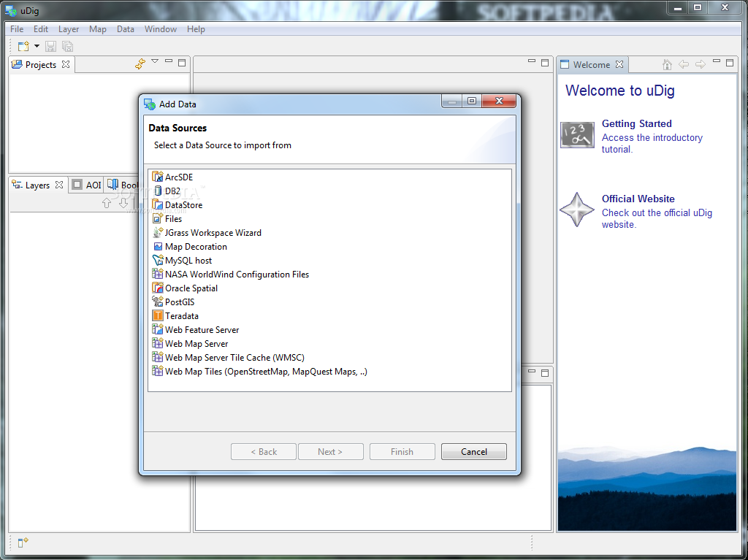Select NASA WorldWind Configuration Files

point(231,274)
